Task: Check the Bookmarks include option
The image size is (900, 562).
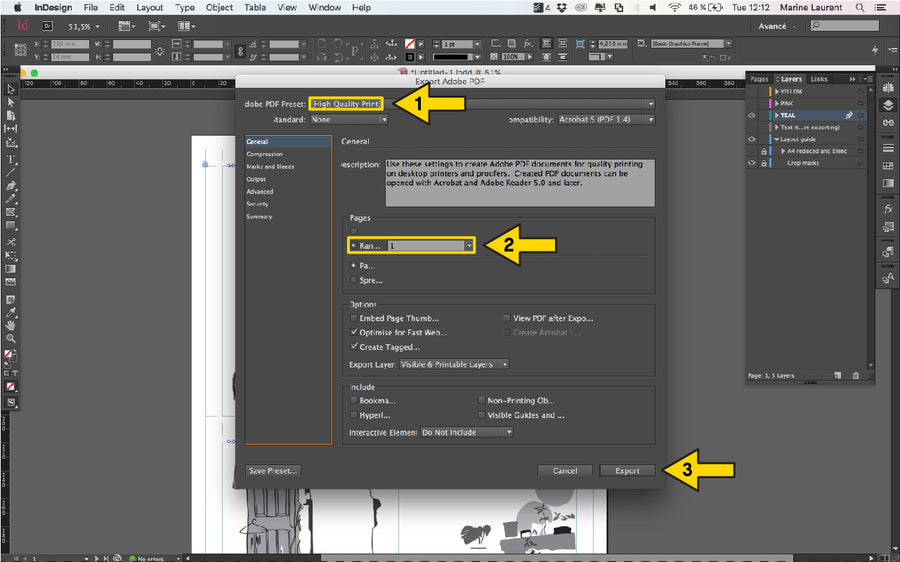Action: coord(354,401)
